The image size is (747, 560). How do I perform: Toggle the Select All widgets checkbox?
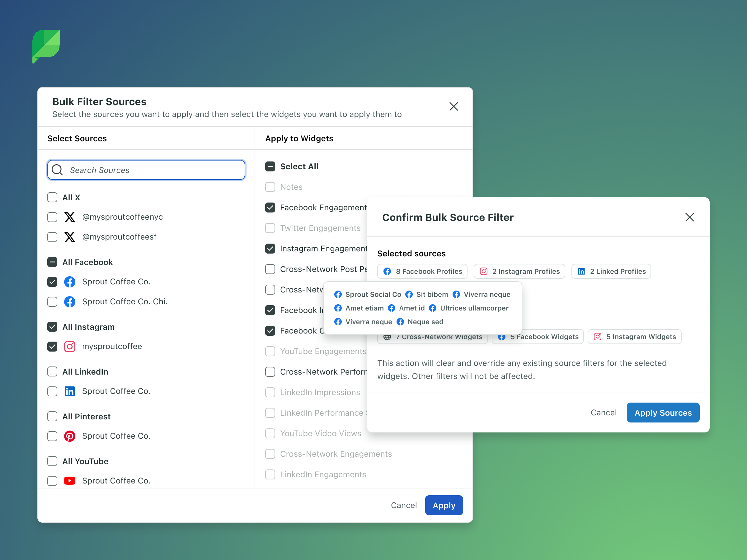(x=270, y=166)
